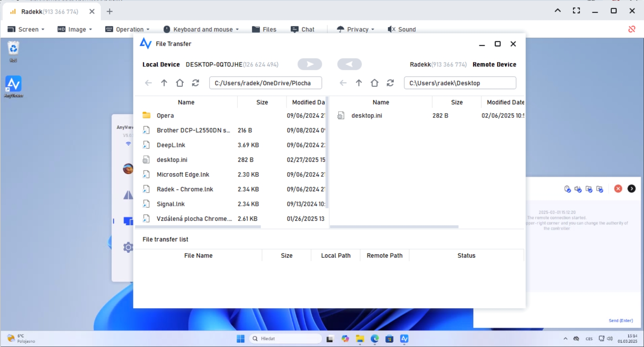Click remote list horizontal scrollbar
This screenshot has width=644, height=347.
point(394,227)
